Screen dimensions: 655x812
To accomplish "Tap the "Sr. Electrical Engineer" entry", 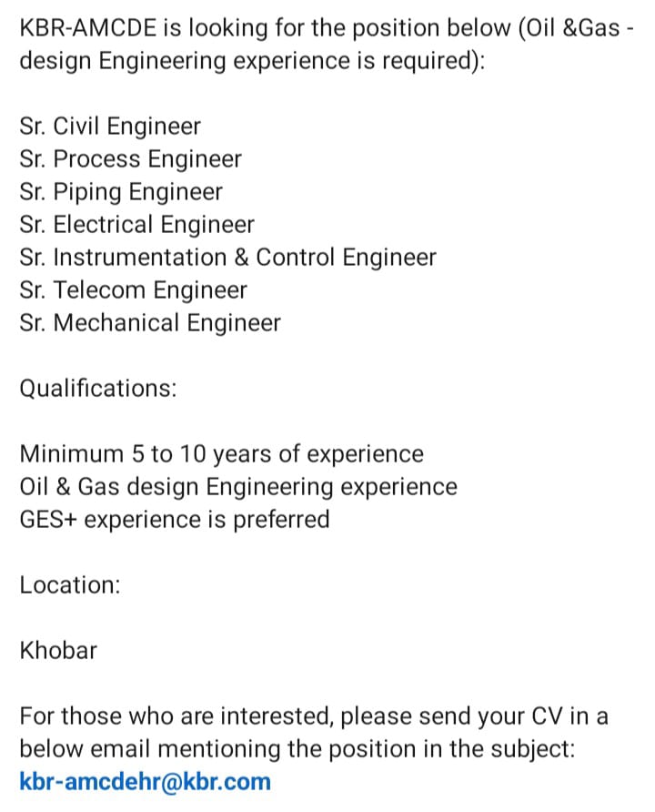I will [x=136, y=225].
